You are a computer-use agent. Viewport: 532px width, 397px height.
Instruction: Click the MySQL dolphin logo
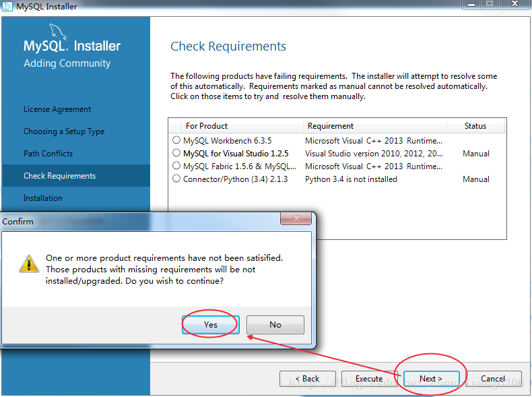(58, 32)
